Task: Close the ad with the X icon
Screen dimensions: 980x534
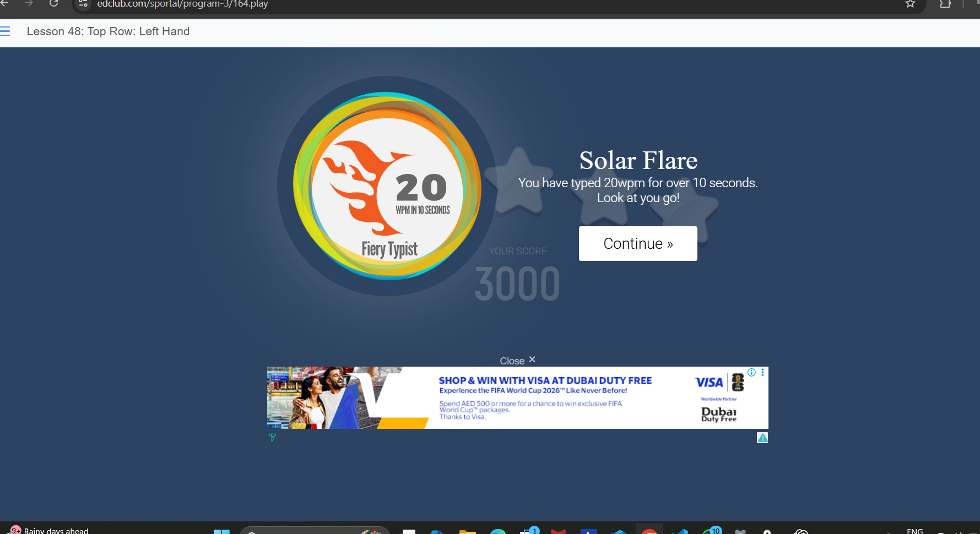Action: click(532, 359)
